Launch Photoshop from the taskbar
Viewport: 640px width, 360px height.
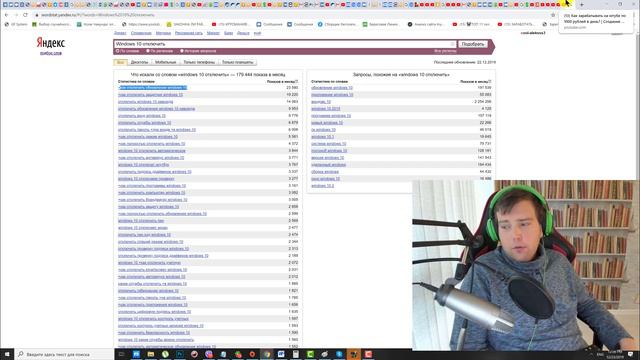(x=180, y=354)
